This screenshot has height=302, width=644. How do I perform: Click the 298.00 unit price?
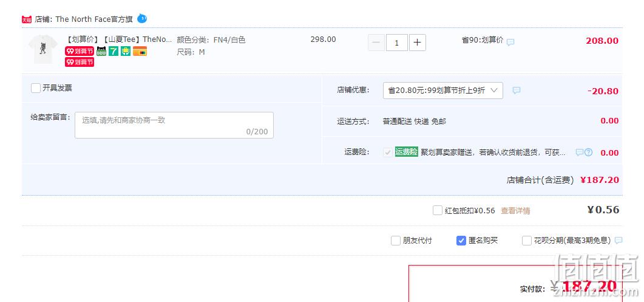pos(324,39)
